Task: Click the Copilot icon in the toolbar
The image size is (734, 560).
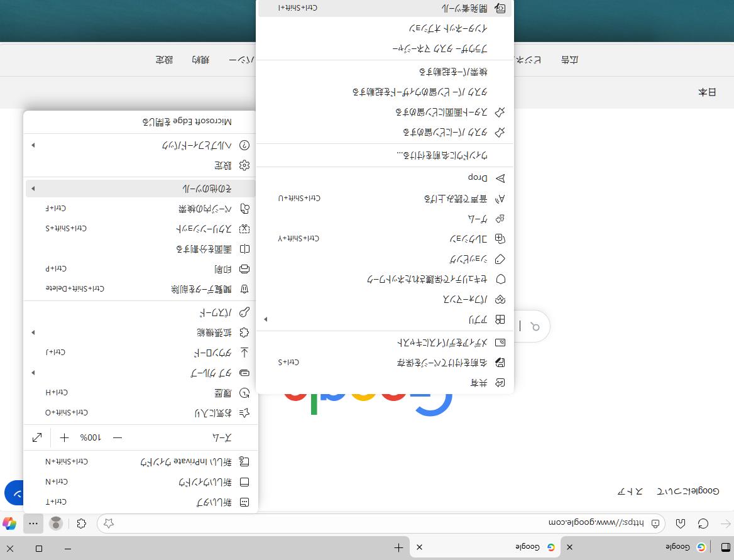Action: coord(9,524)
